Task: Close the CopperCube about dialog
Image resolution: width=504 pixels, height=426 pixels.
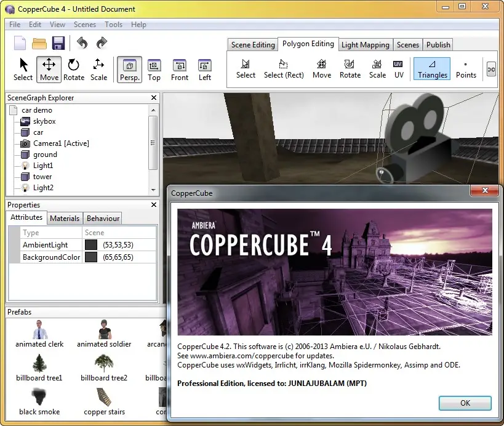Action: (485, 190)
